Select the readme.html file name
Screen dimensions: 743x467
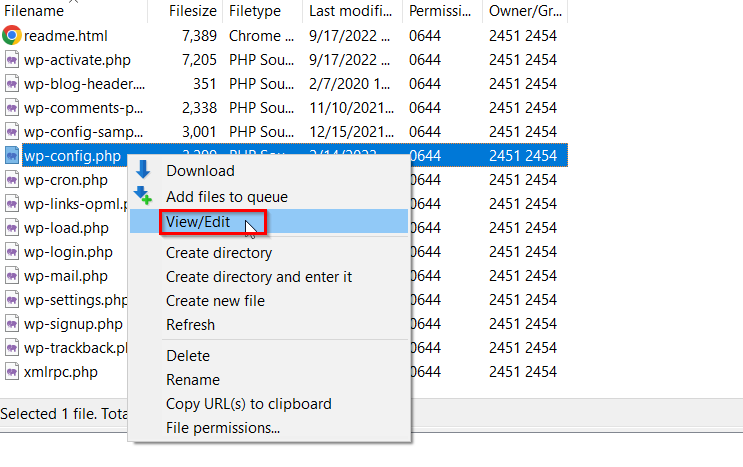click(66, 36)
